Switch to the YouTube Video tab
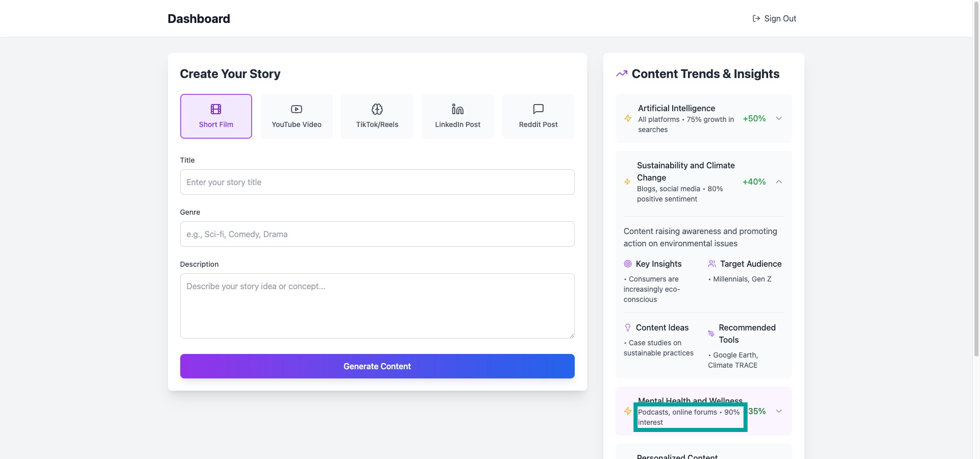This screenshot has height=459, width=980. click(297, 116)
